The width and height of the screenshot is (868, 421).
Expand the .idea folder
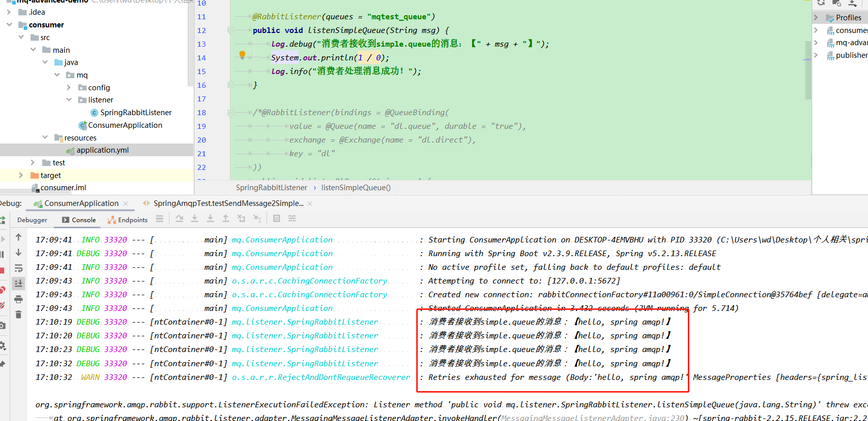9,12
